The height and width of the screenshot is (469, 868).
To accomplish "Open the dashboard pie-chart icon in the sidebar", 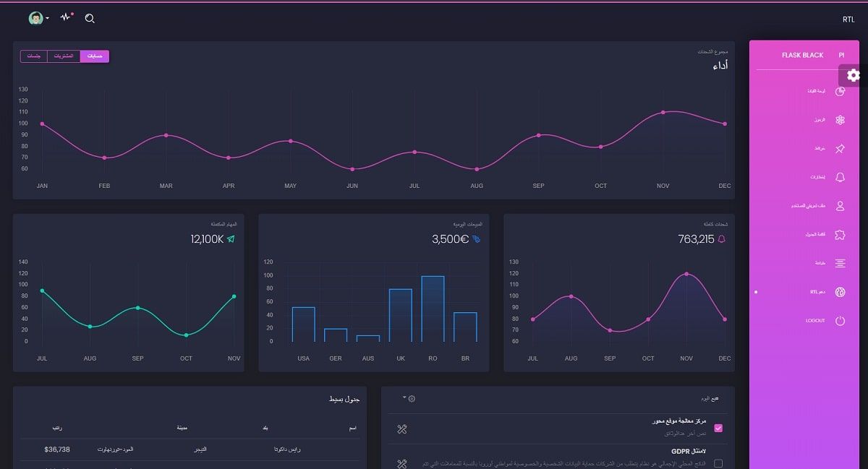I will [840, 92].
